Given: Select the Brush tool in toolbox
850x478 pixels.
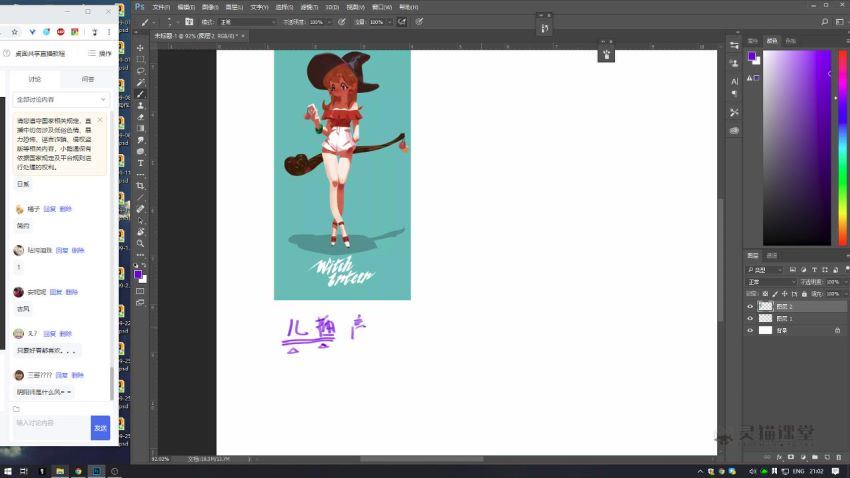Looking at the screenshot, I should (x=140, y=94).
